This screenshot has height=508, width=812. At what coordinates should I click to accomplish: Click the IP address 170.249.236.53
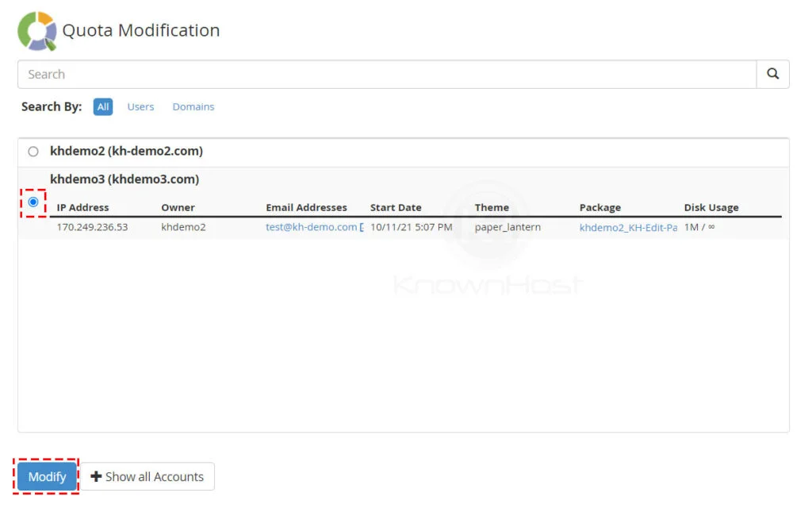[x=92, y=227]
